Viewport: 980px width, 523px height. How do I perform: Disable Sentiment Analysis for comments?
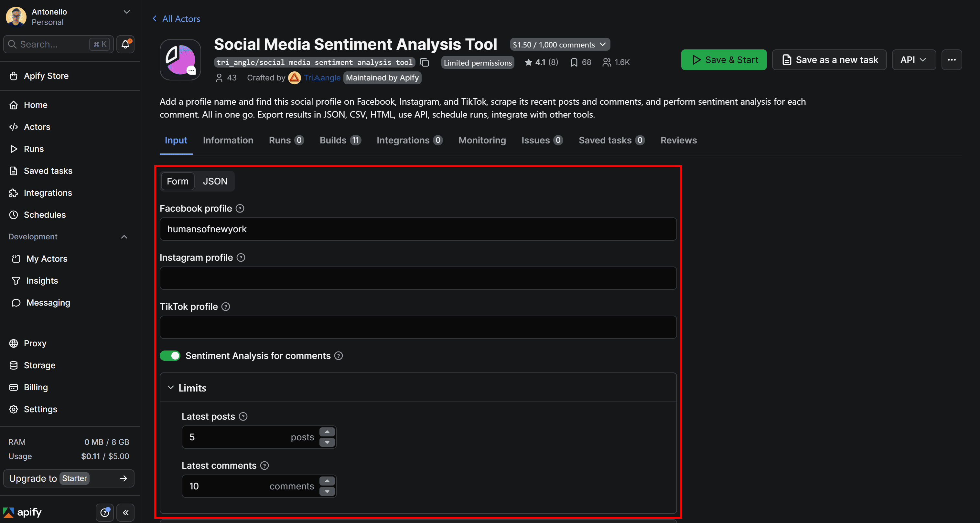click(170, 355)
